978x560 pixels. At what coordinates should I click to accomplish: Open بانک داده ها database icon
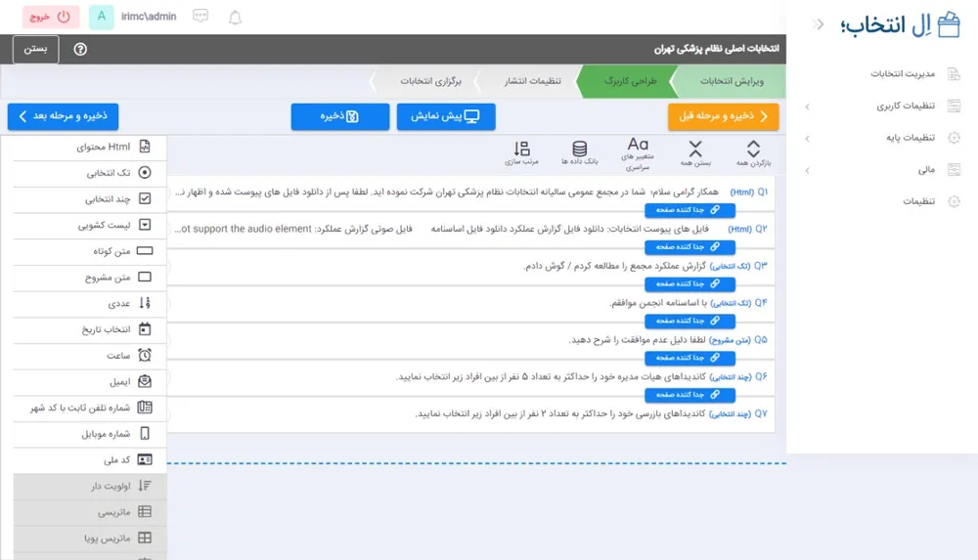click(x=579, y=153)
